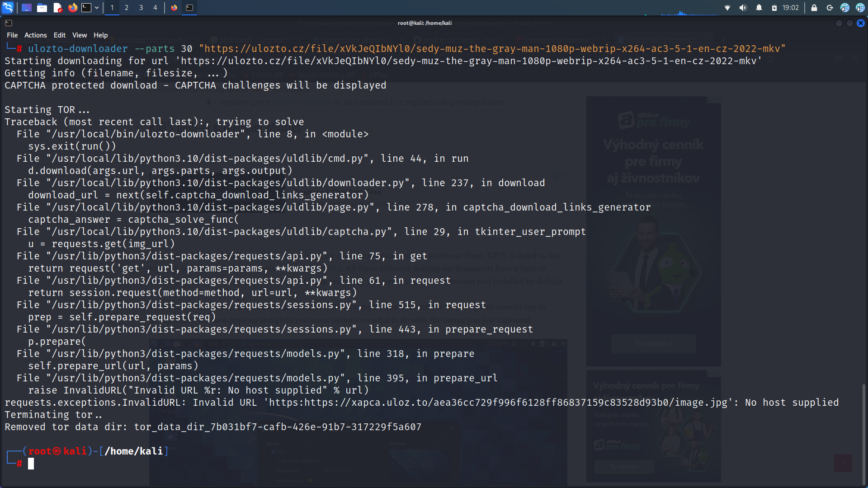Lock the screen via padlock icon
This screenshot has width=868, height=488.
click(x=815, y=7)
